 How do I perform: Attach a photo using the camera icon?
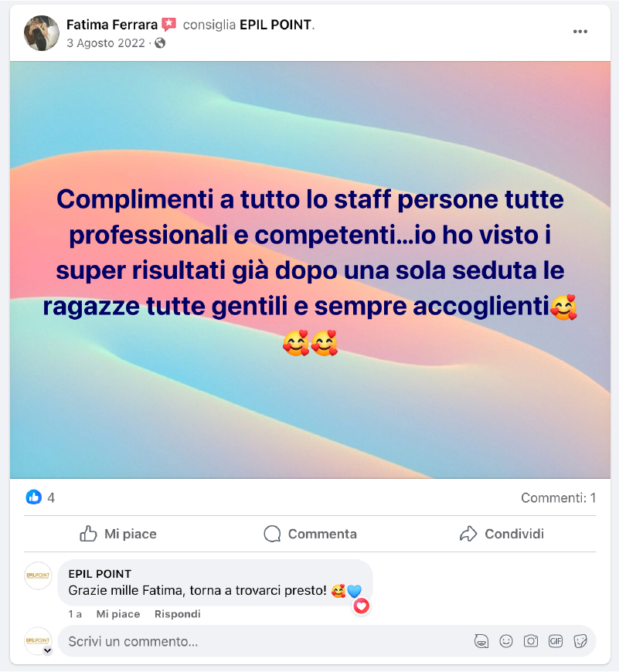[x=530, y=641]
